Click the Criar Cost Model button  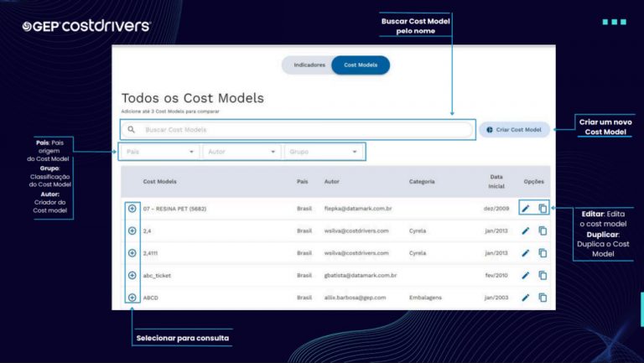514,130
